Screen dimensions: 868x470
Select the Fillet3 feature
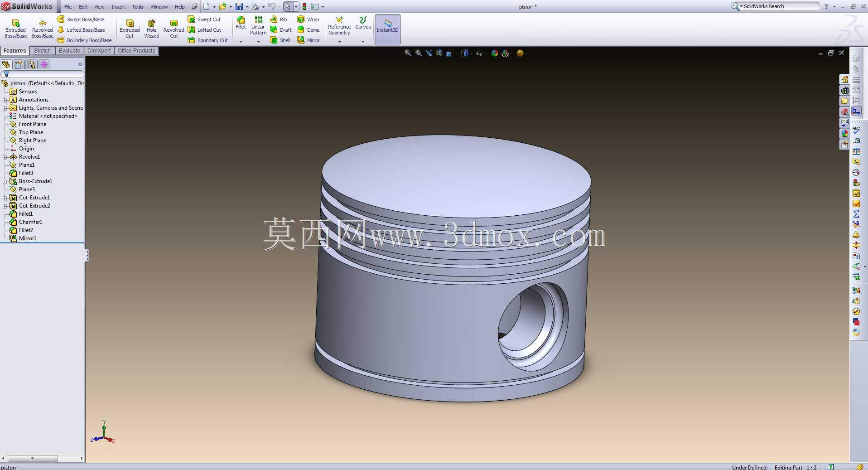pyautogui.click(x=22, y=173)
